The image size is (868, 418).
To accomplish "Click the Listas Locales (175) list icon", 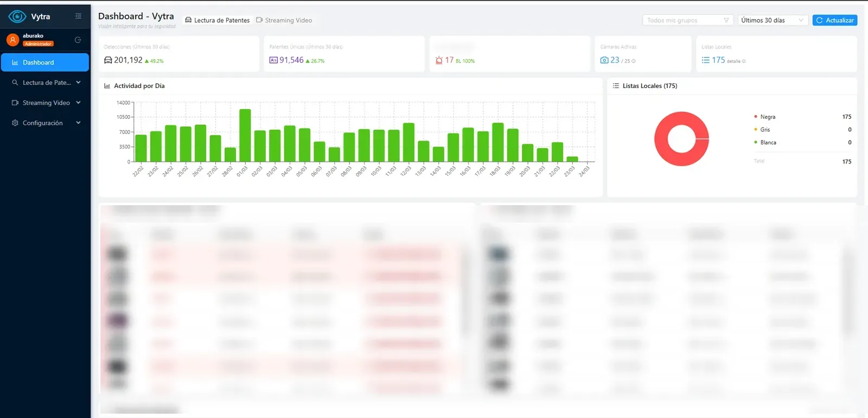I will tap(616, 86).
